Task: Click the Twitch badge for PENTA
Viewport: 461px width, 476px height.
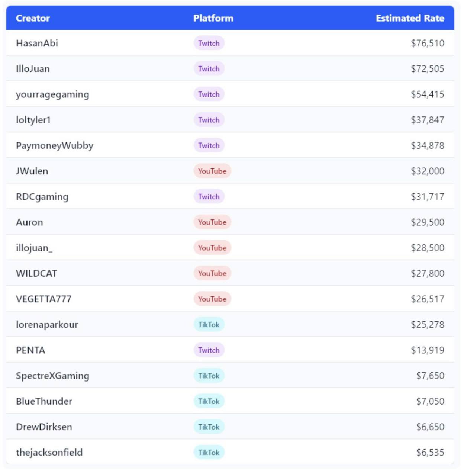Action: (209, 350)
